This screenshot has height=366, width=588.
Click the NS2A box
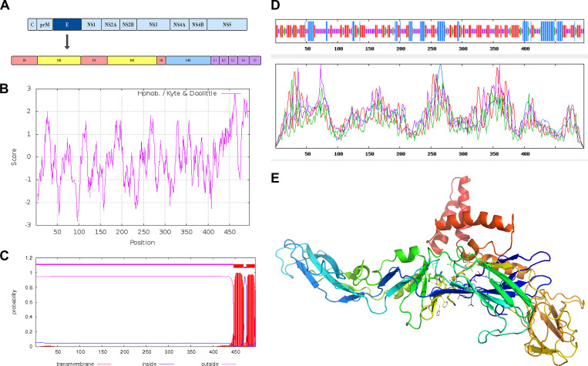[111, 25]
